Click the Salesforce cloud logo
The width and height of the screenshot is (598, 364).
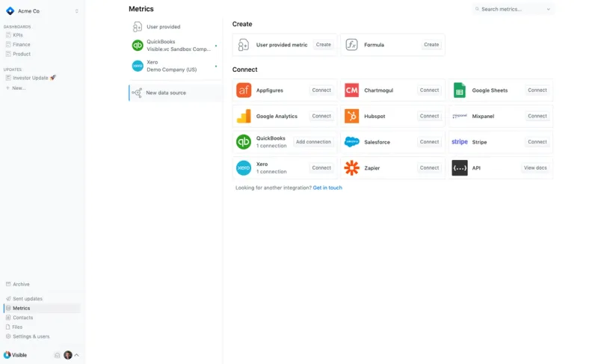[x=351, y=142]
